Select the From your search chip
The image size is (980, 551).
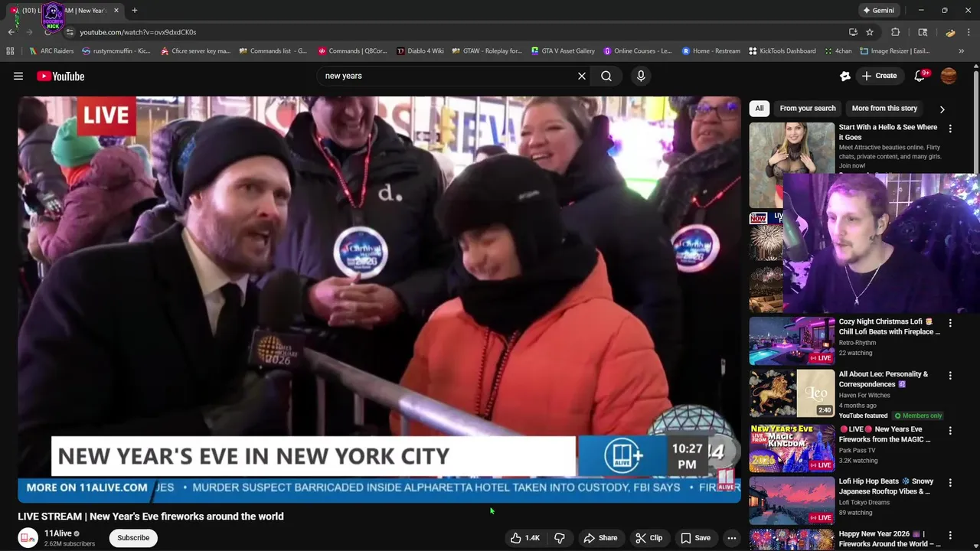(808, 109)
